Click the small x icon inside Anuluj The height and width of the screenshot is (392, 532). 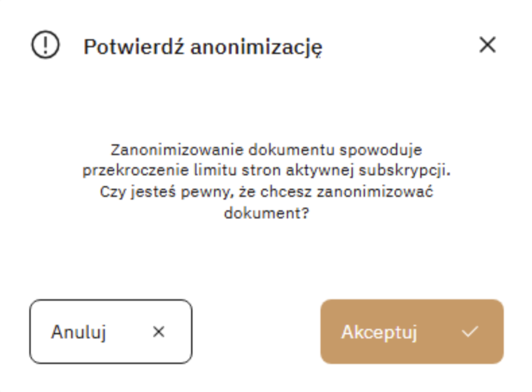pos(159,332)
